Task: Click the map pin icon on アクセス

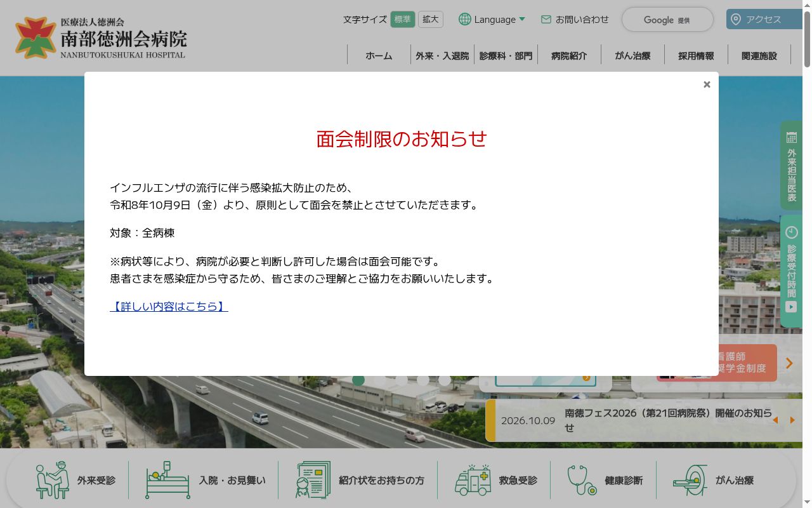Action: coord(736,19)
